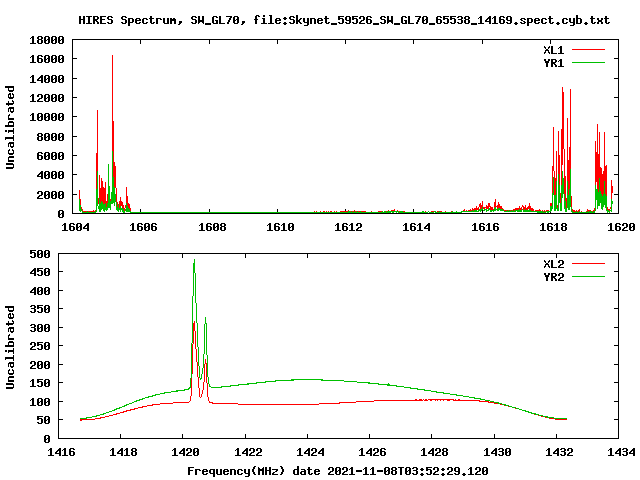Image resolution: width=640 pixels, height=480 pixels.
Task: Click the upper plot's Uncalibrated axis label
Action: [x=10, y=127]
